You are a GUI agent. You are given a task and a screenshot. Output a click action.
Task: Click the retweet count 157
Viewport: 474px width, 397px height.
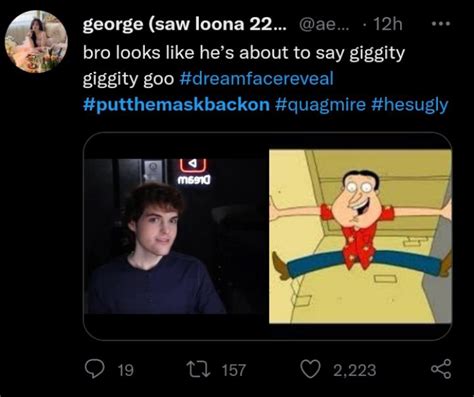coord(234,370)
